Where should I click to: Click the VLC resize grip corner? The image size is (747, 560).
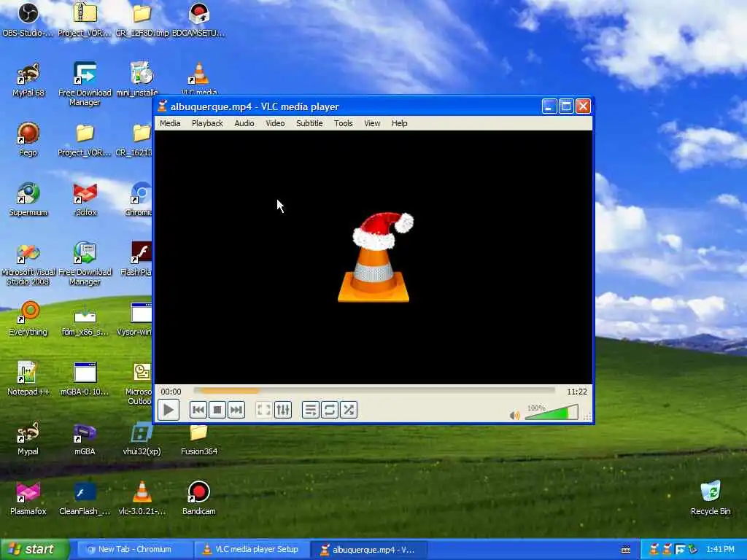tap(587, 416)
